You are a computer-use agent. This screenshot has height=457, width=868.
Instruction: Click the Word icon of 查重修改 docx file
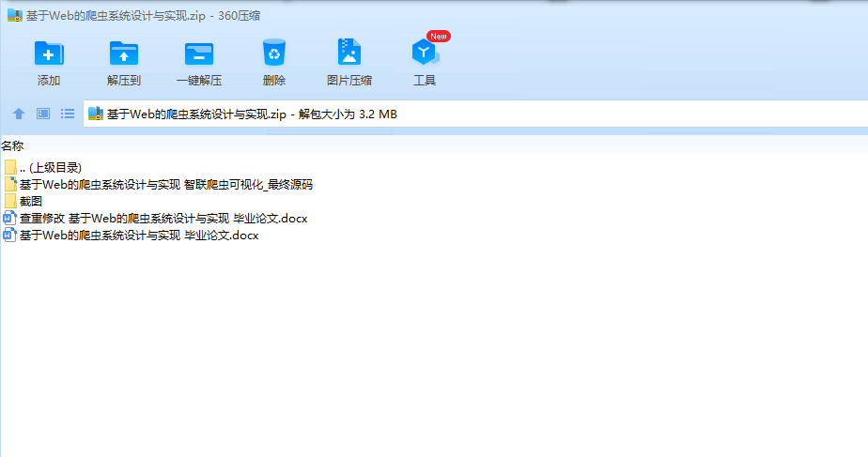9,218
